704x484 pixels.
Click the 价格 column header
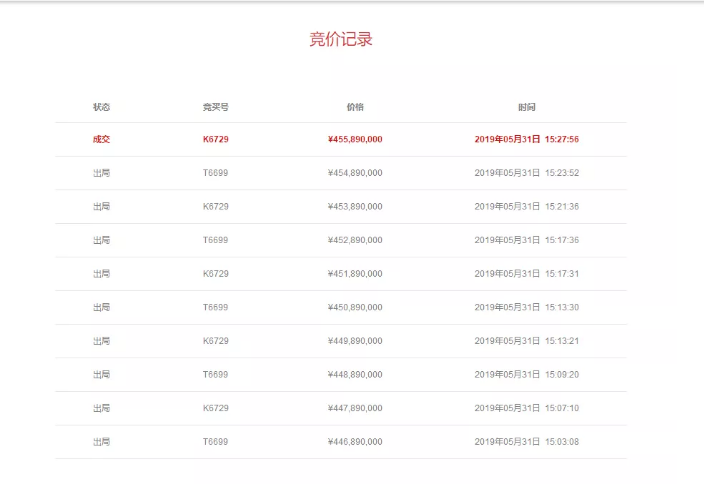[x=355, y=107]
